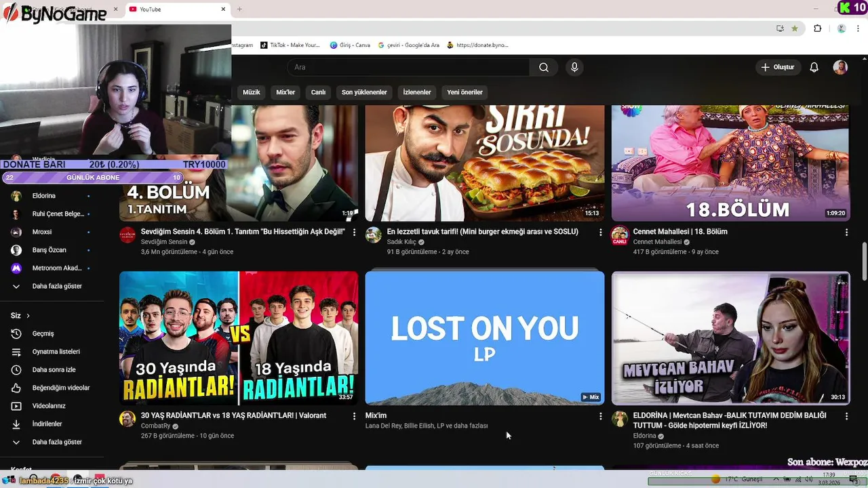Open the MEVTCAN BAHAV İZLİYOR thumbnail
Screen dimensions: 868x488
tap(730, 338)
